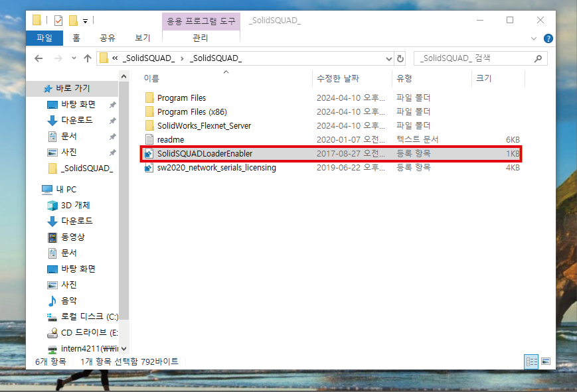Open the intern4211 network drive

point(90,349)
